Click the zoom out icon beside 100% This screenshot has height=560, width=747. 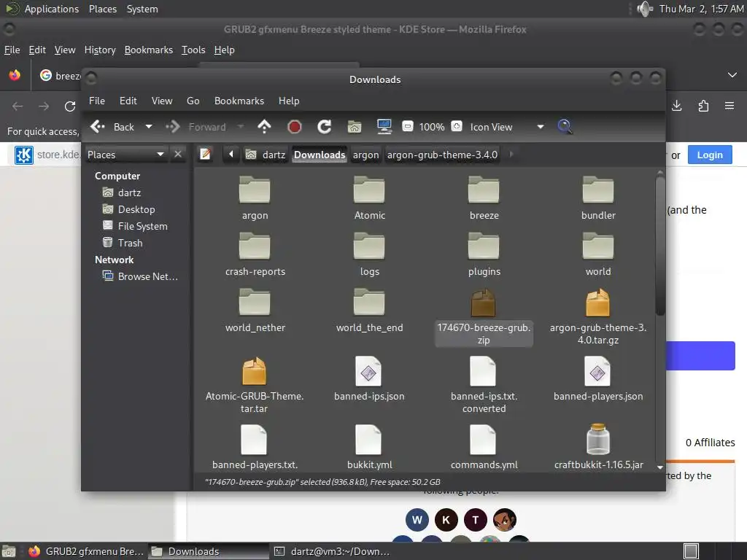click(407, 127)
